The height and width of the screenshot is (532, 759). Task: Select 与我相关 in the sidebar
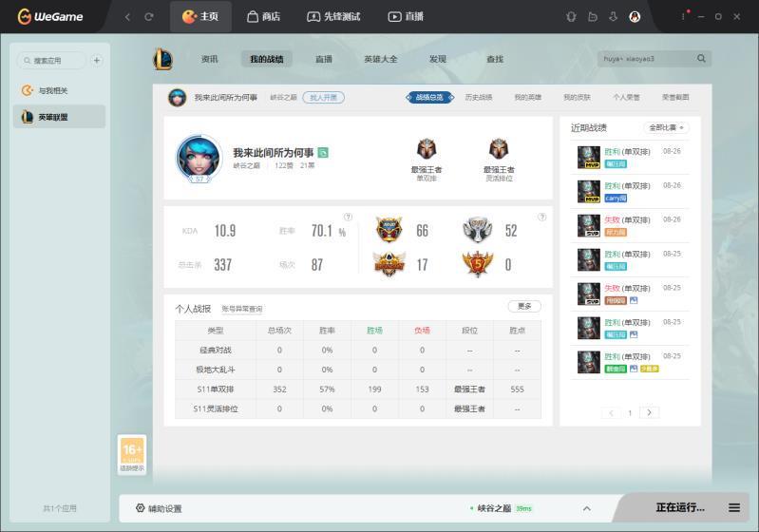(59, 90)
